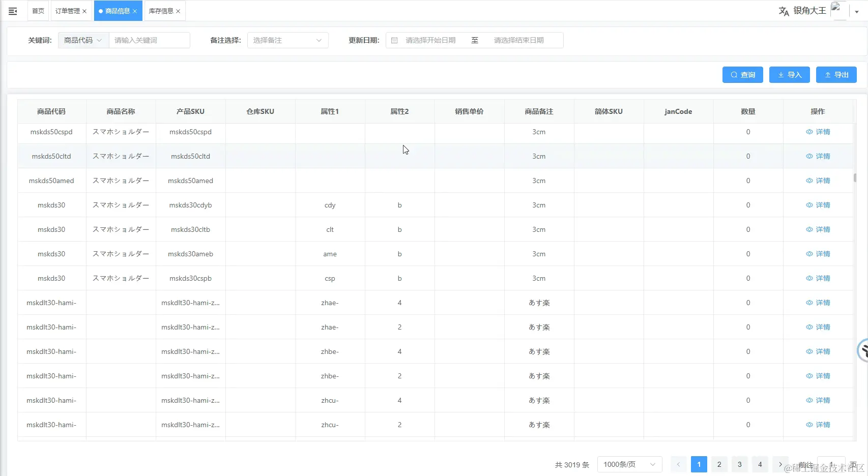Click the 商品名称 column header

[x=121, y=111]
